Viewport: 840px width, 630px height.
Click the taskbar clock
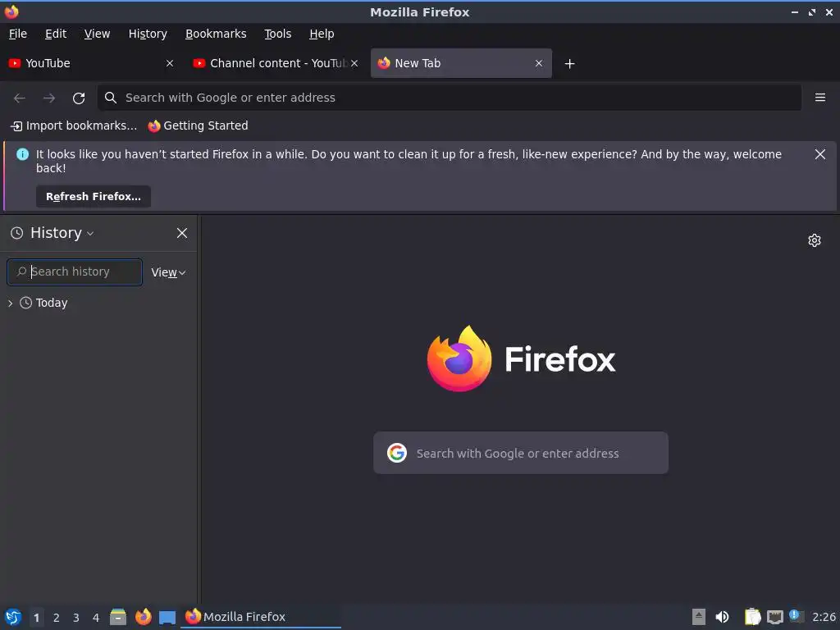pyautogui.click(x=824, y=617)
